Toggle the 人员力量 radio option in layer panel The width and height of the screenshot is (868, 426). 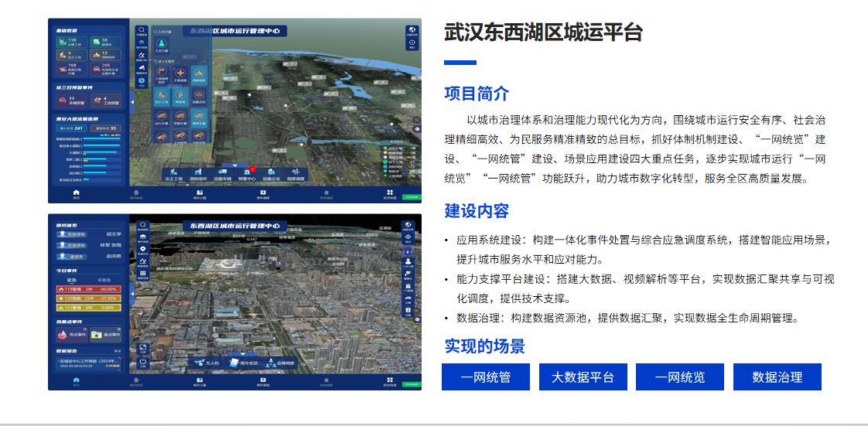155,33
